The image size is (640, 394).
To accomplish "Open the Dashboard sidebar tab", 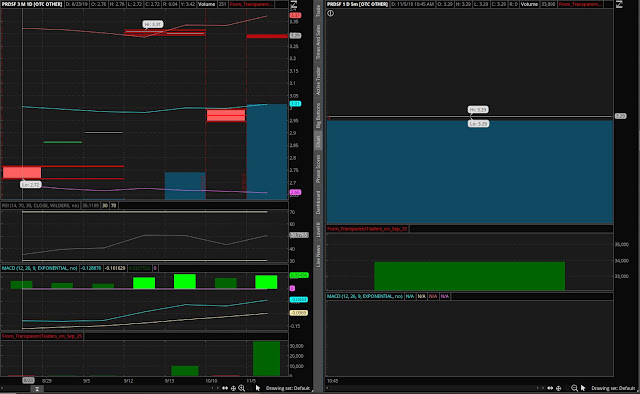I will click(x=318, y=203).
